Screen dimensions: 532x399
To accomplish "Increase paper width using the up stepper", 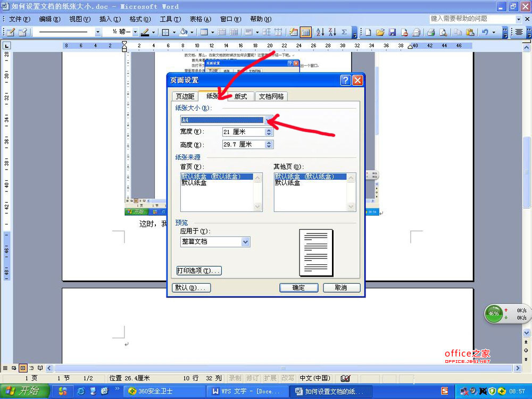I will pos(269,130).
